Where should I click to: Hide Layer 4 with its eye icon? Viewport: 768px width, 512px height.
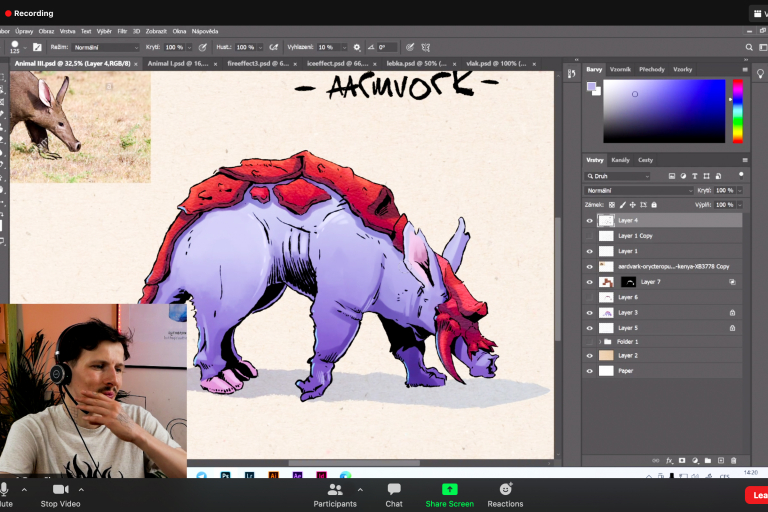[589, 220]
